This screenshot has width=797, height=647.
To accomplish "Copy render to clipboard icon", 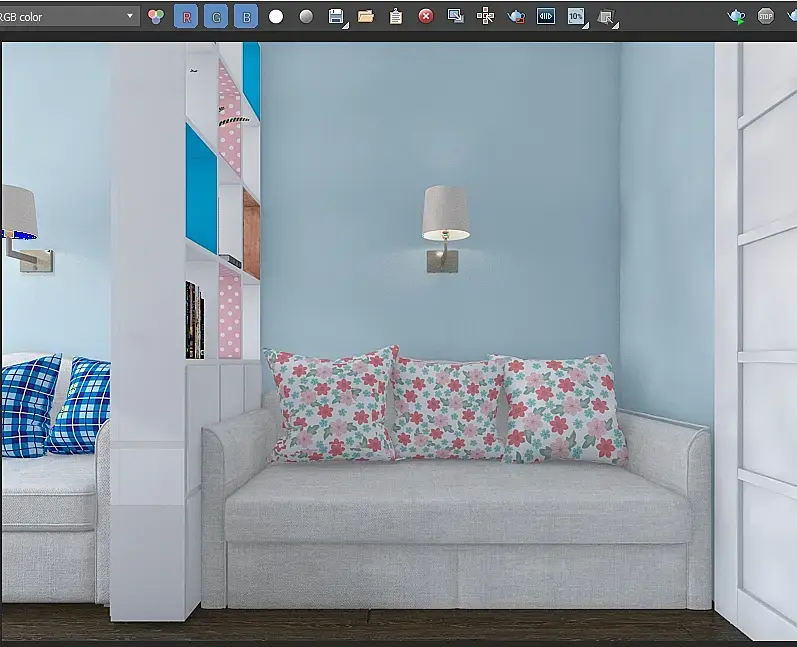I will point(395,17).
